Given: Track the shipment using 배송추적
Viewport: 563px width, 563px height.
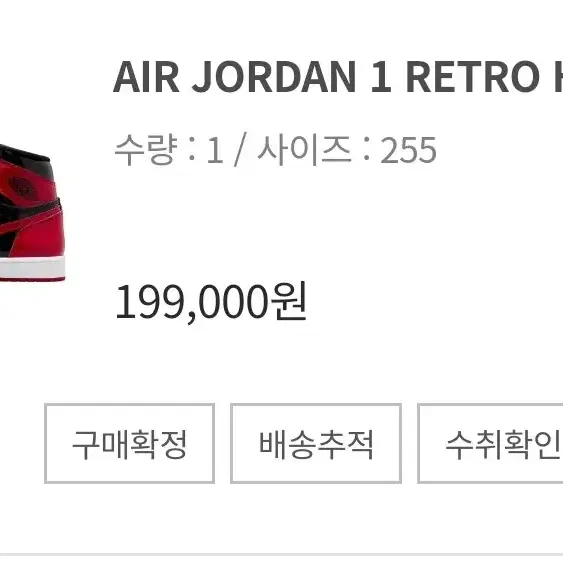Looking at the screenshot, I should (x=316, y=443).
